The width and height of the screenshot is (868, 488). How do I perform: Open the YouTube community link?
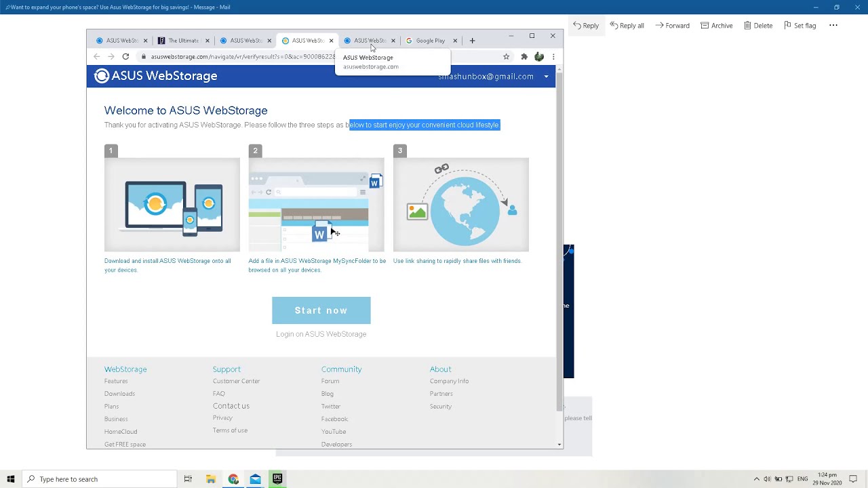point(334,432)
